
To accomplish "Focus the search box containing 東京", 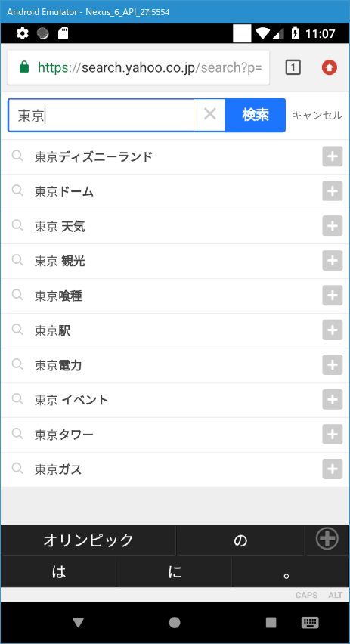I will click(101, 115).
